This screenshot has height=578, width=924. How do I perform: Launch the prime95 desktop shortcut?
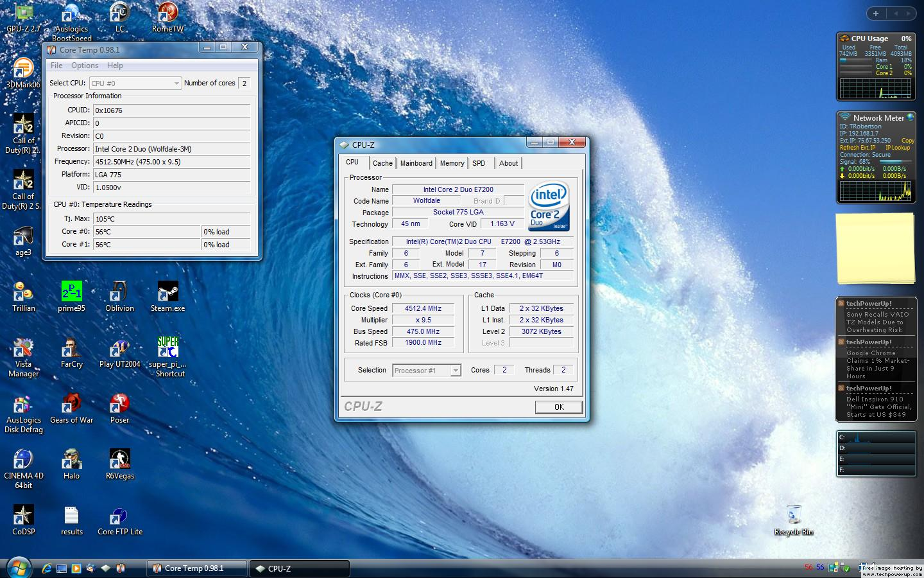(x=71, y=297)
